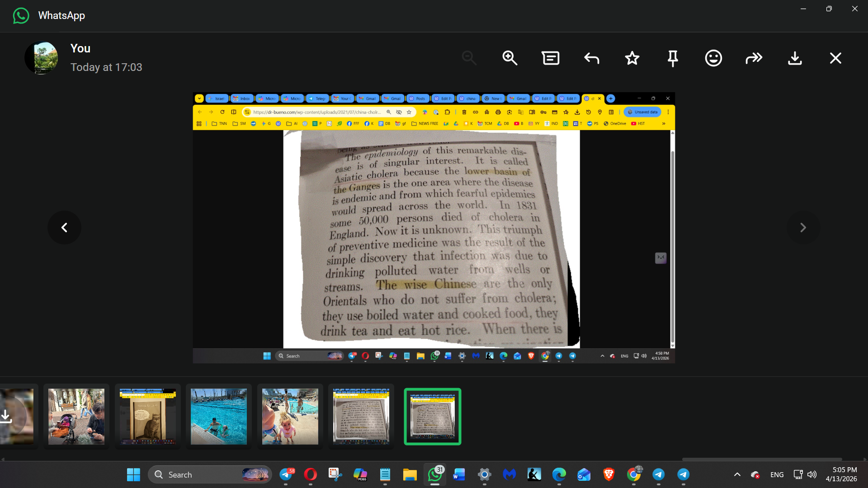The width and height of the screenshot is (868, 488).
Task: Reply to this image message
Action: [591, 58]
